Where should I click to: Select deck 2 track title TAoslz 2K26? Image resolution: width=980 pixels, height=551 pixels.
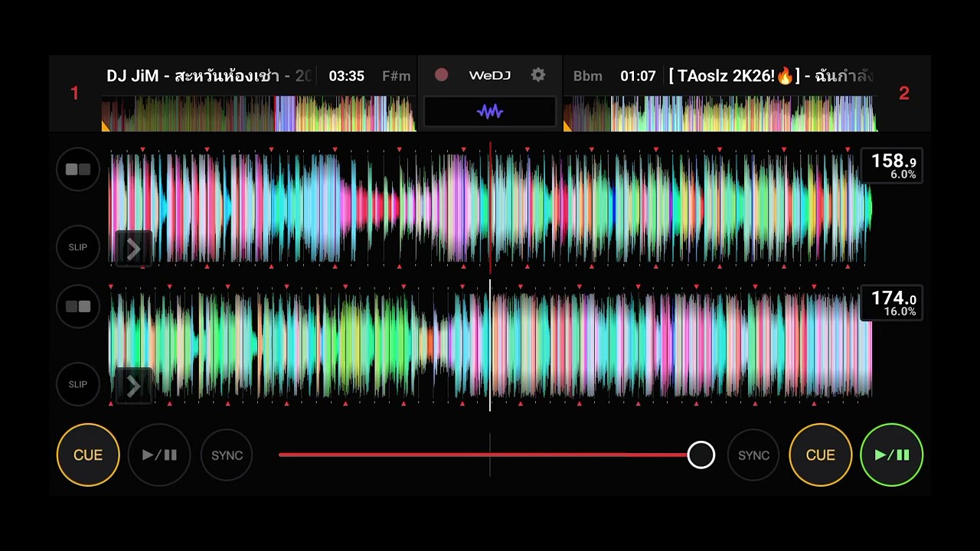(771, 76)
